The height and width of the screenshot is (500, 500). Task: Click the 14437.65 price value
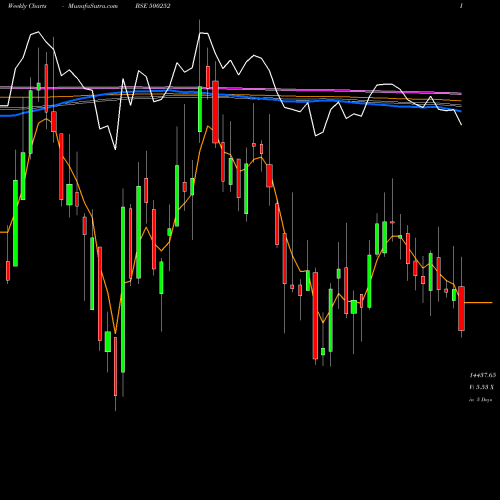click(x=483, y=375)
